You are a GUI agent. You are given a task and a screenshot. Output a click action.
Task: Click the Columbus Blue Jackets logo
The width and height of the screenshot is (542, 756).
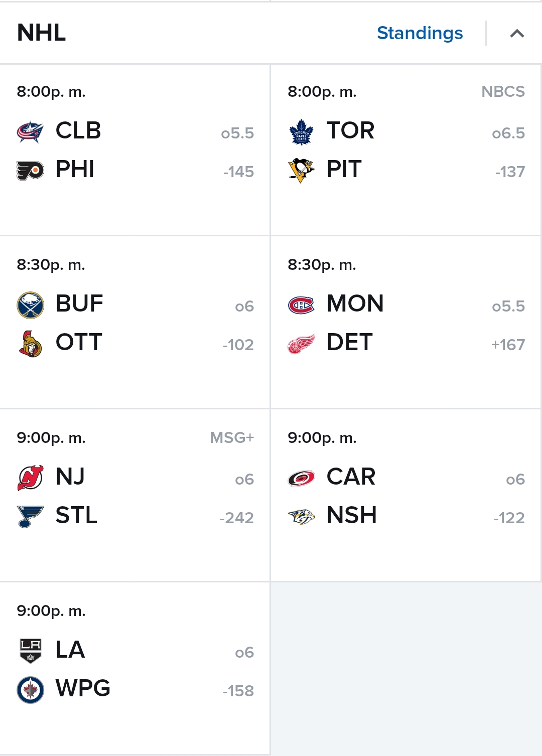tap(30, 131)
